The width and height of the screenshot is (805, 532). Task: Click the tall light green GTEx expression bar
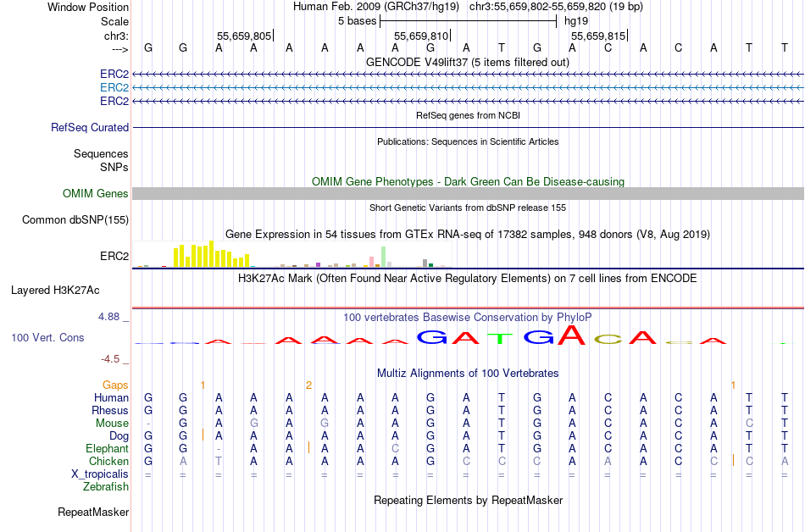[x=384, y=257]
